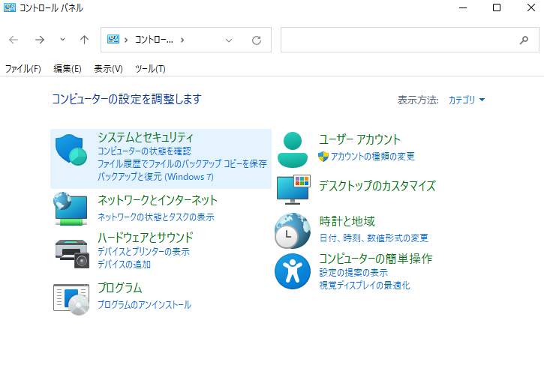Refresh the Control Panel view
Viewport: 544px width, 392px height.
coord(257,40)
